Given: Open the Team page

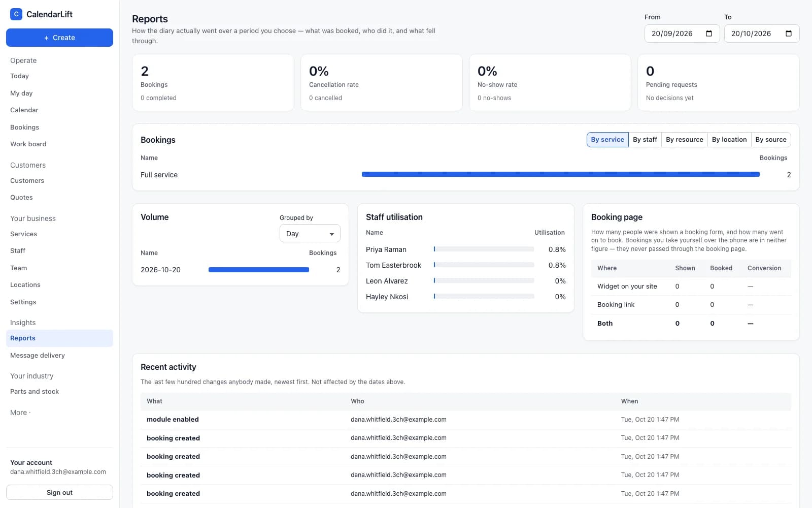Looking at the screenshot, I should click(x=59, y=268).
